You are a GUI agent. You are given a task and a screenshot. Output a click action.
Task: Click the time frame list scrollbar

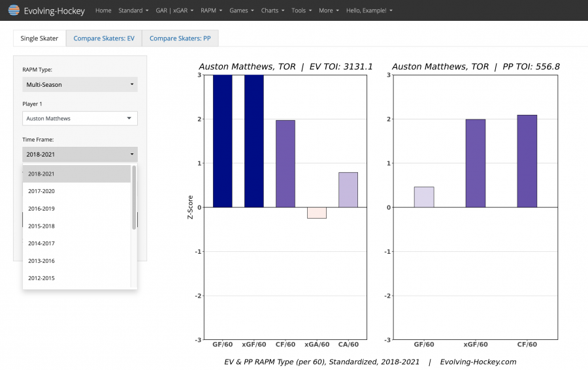[x=134, y=197]
